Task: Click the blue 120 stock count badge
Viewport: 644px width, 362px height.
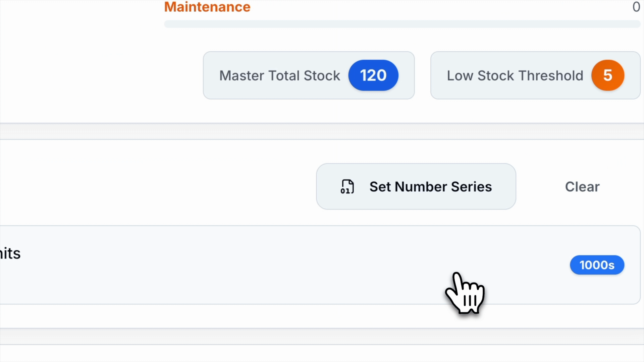Action: (373, 75)
